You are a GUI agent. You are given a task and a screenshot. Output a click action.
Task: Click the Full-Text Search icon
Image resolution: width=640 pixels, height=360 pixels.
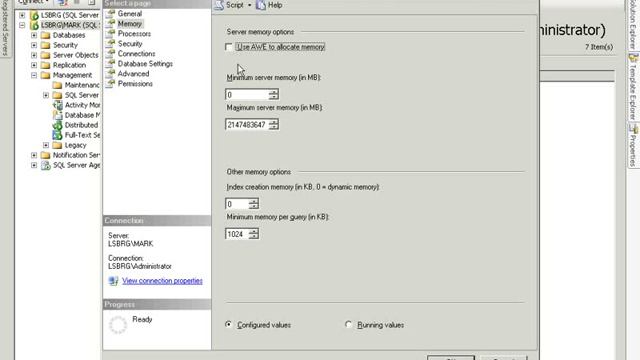pyautogui.click(x=58, y=135)
